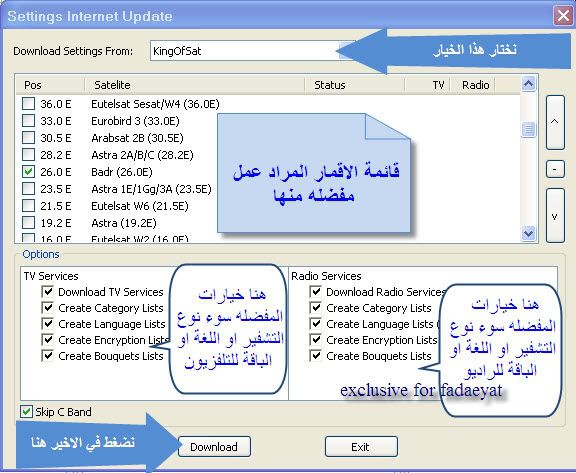Click the move-up caret button beside satellite list

click(x=555, y=122)
